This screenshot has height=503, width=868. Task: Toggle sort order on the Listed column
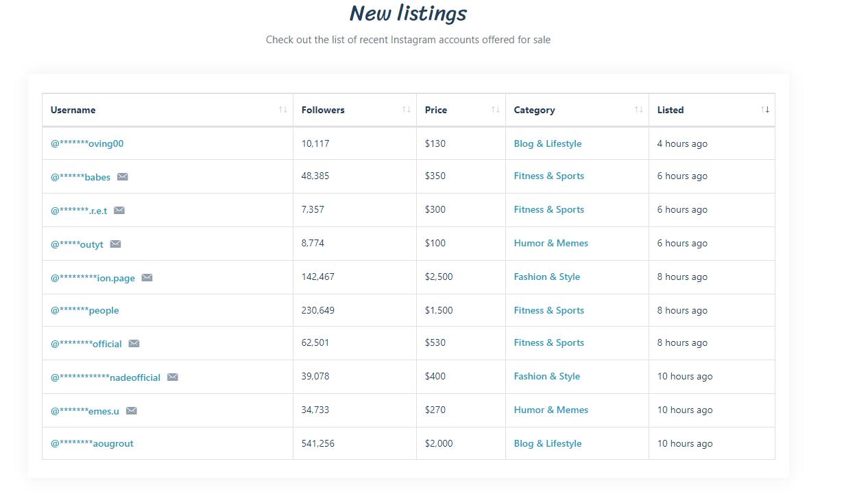(x=764, y=110)
